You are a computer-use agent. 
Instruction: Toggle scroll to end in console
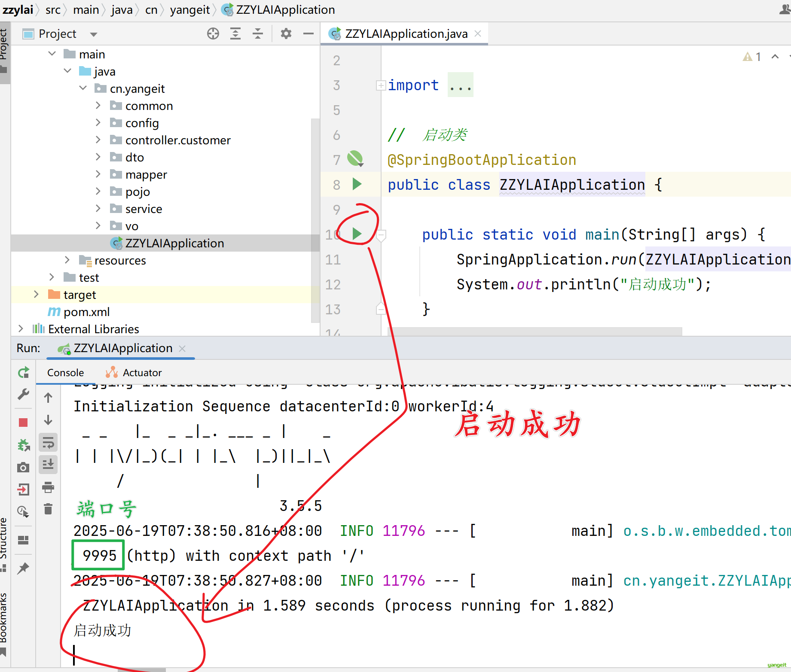tap(48, 465)
